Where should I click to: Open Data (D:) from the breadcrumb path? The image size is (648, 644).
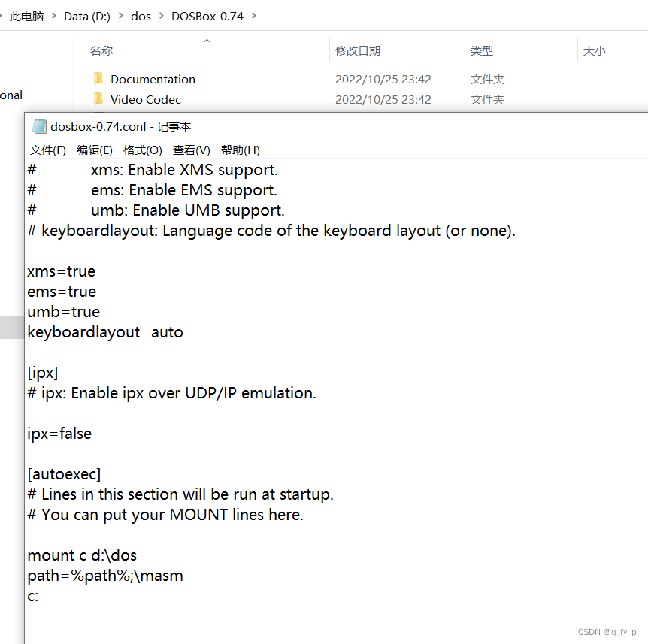pos(86,15)
